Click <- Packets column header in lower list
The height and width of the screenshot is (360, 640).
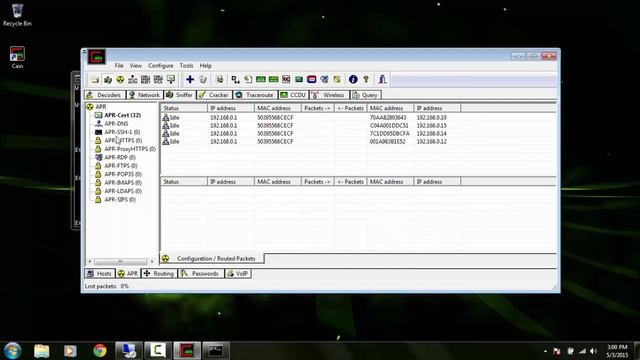coord(351,182)
